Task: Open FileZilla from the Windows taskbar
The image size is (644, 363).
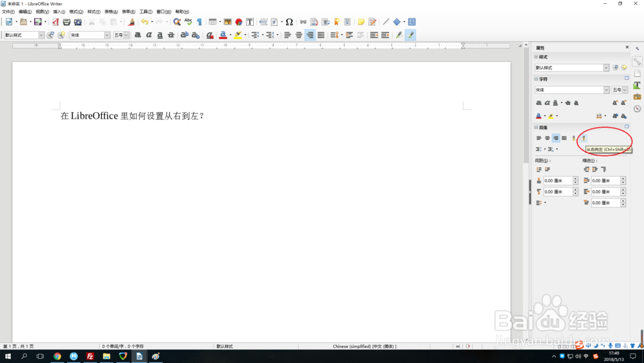Action: pos(90,357)
